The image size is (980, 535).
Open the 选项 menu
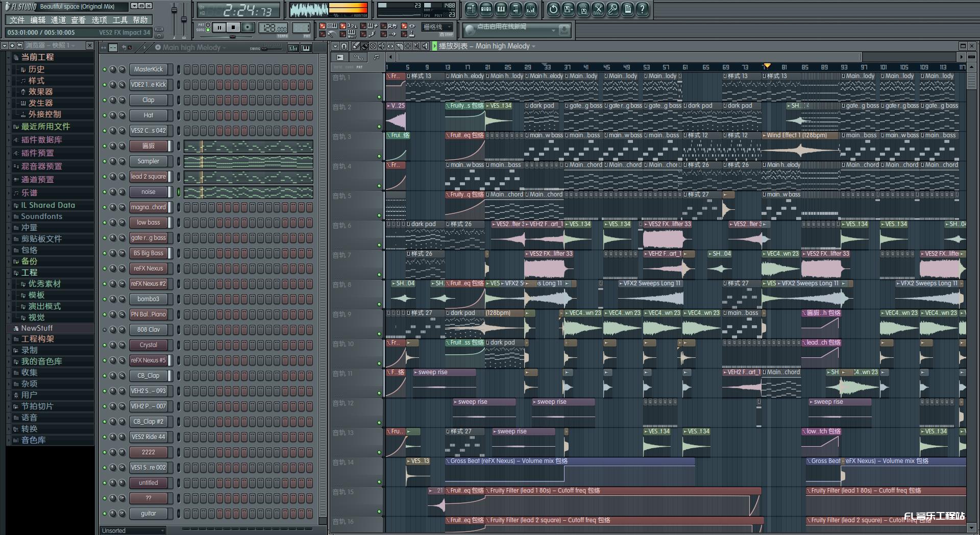click(99, 20)
